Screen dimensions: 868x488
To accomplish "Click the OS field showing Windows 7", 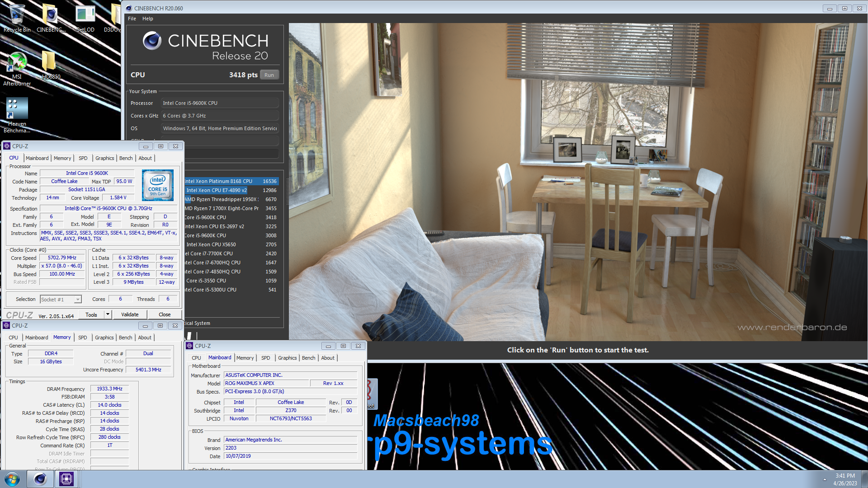I will [x=220, y=128].
